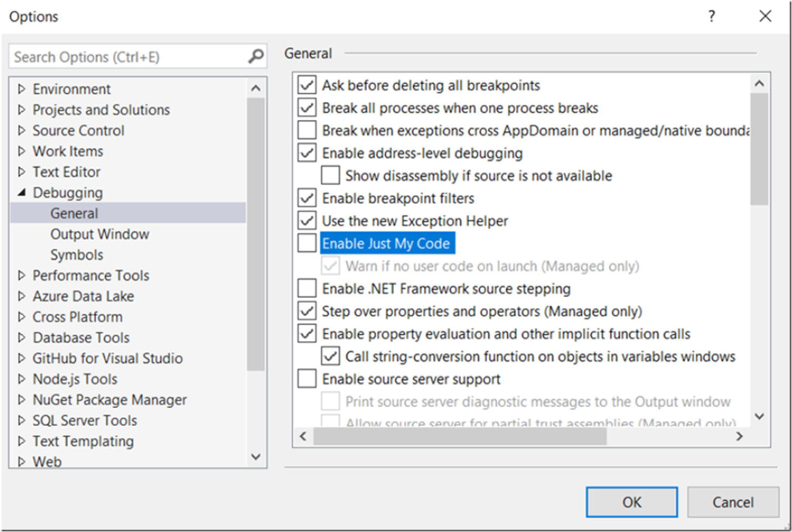Expand GitHub for Visual Studio node
This screenshot has width=792, height=532.
(x=22, y=358)
